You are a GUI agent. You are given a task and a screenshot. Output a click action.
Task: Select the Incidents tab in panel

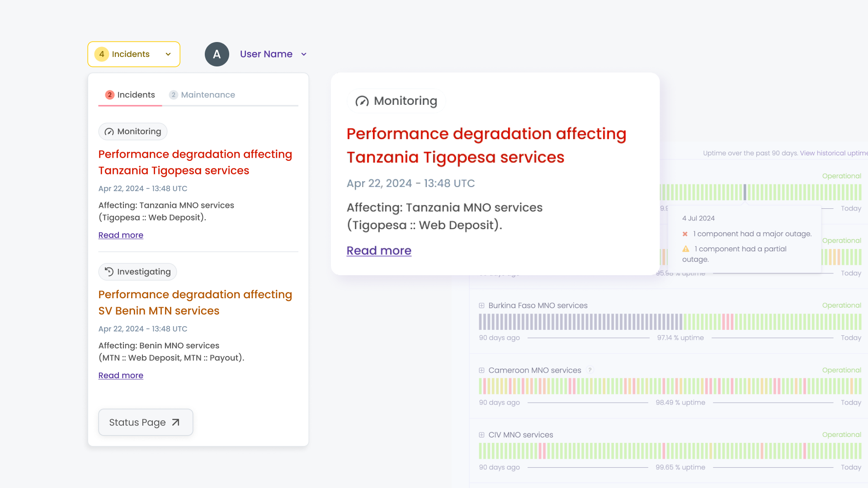tap(130, 95)
